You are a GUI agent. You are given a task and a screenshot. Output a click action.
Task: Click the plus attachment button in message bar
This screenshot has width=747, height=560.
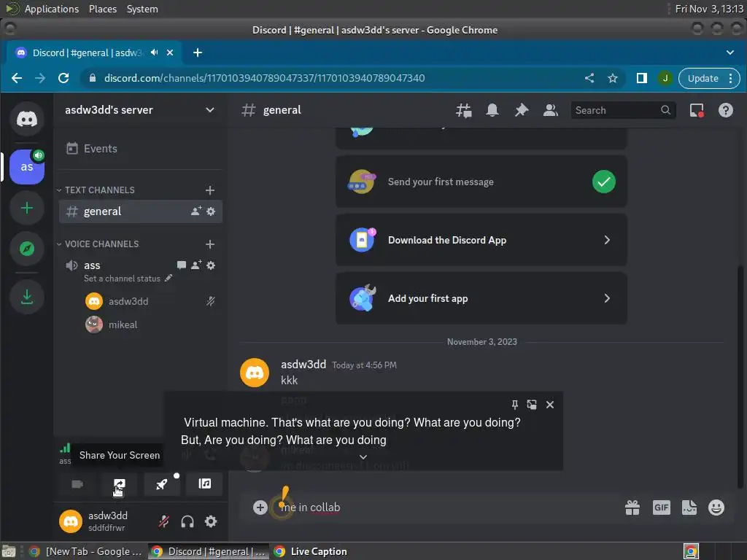pyautogui.click(x=260, y=507)
